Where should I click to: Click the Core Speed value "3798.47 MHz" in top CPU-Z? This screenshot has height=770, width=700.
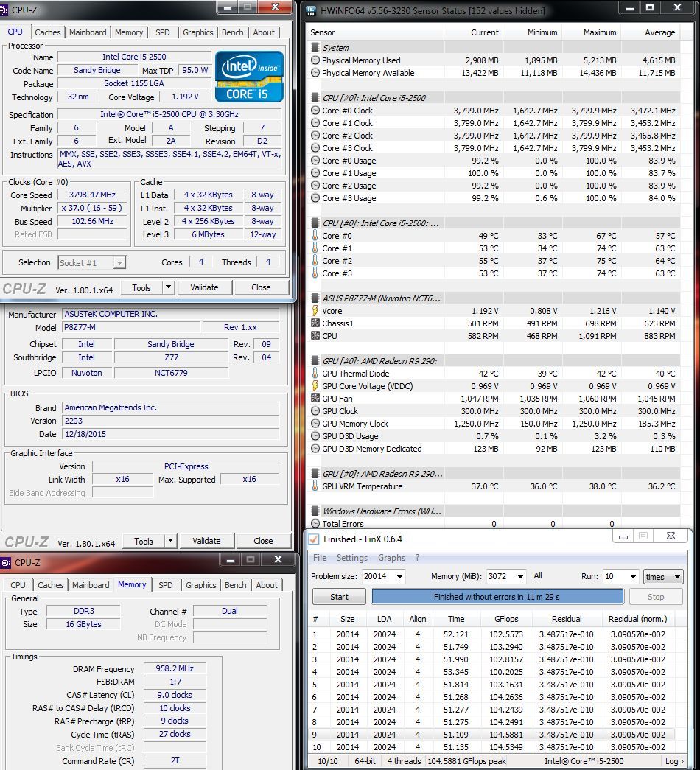pos(92,195)
